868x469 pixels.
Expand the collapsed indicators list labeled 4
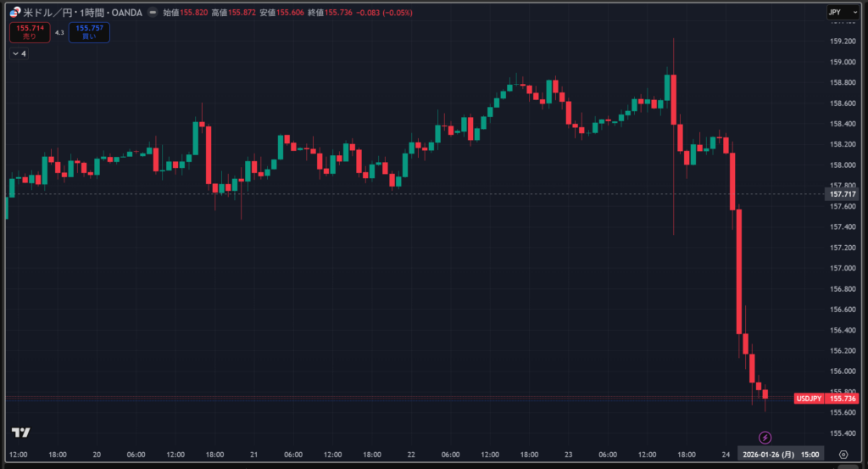tap(19, 53)
